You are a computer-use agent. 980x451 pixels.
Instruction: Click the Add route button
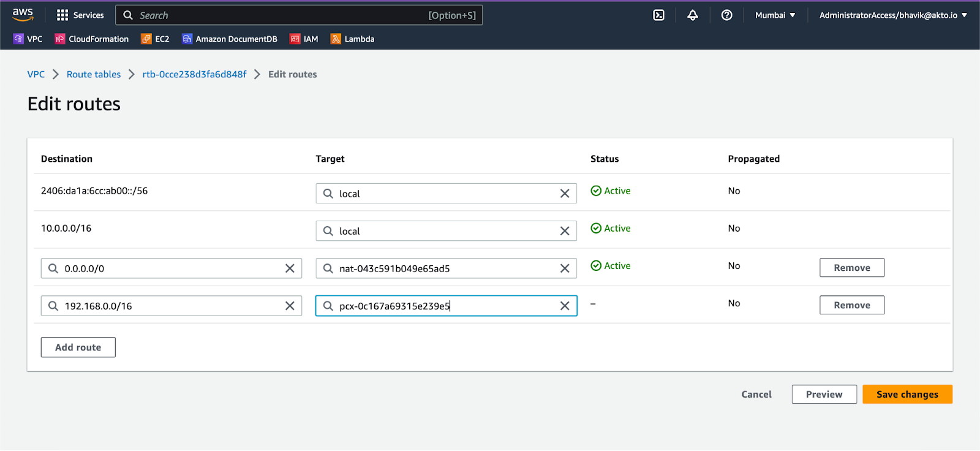(x=78, y=347)
